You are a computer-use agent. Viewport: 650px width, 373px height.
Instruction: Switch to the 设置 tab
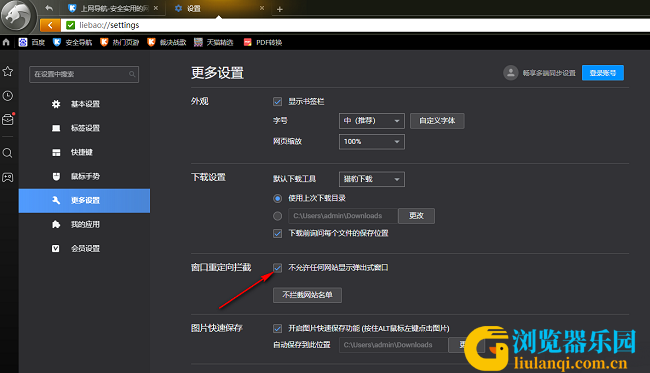(218, 8)
